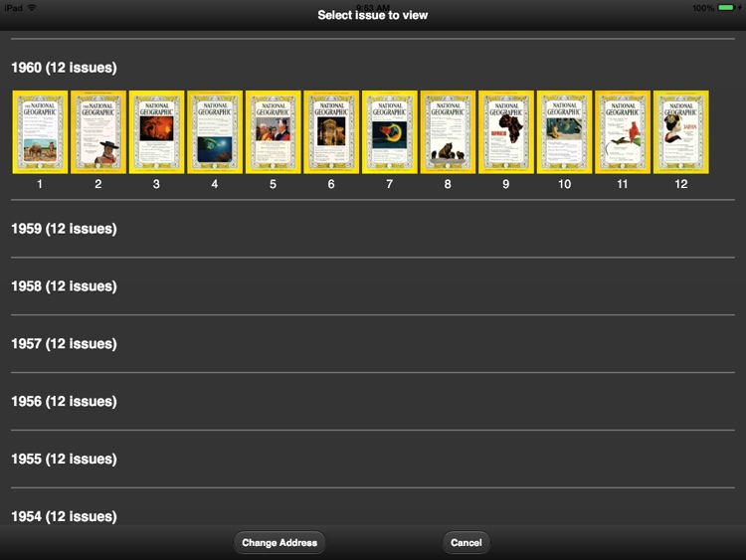Open 1960 issue 1 elephant cover
Screen dimensions: 746x560
pos(40,131)
